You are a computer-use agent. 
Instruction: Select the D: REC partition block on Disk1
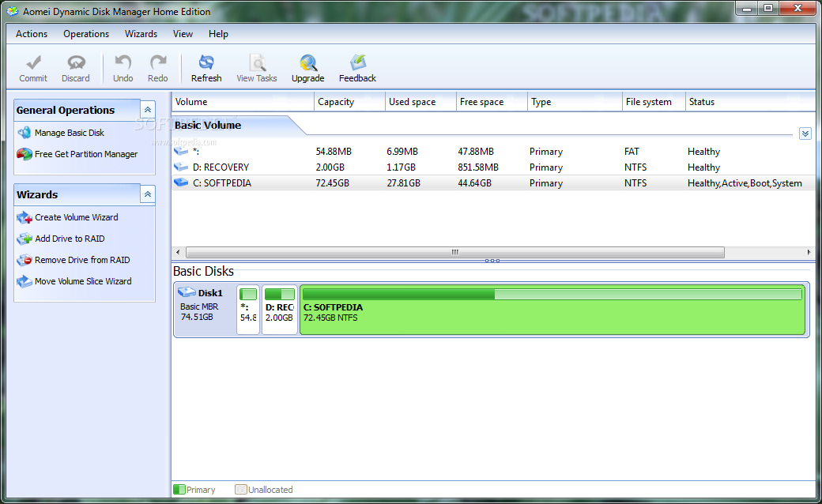(x=280, y=310)
